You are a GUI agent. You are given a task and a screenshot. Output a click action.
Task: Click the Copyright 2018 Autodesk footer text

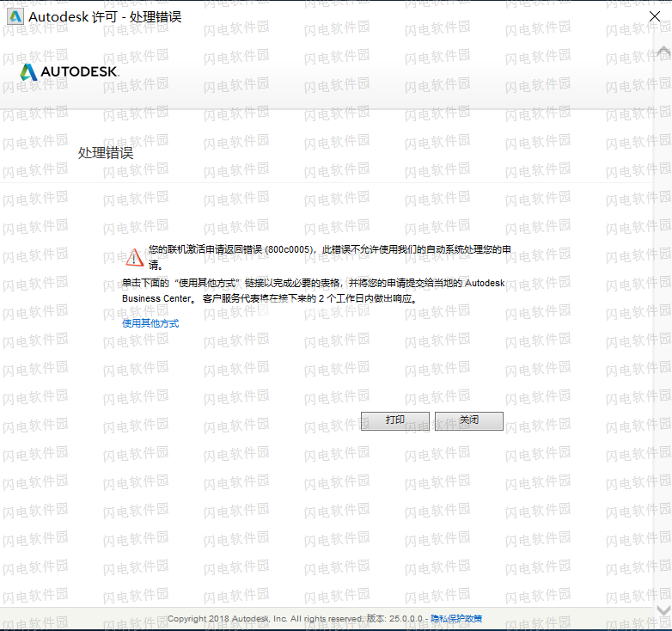tap(265, 619)
